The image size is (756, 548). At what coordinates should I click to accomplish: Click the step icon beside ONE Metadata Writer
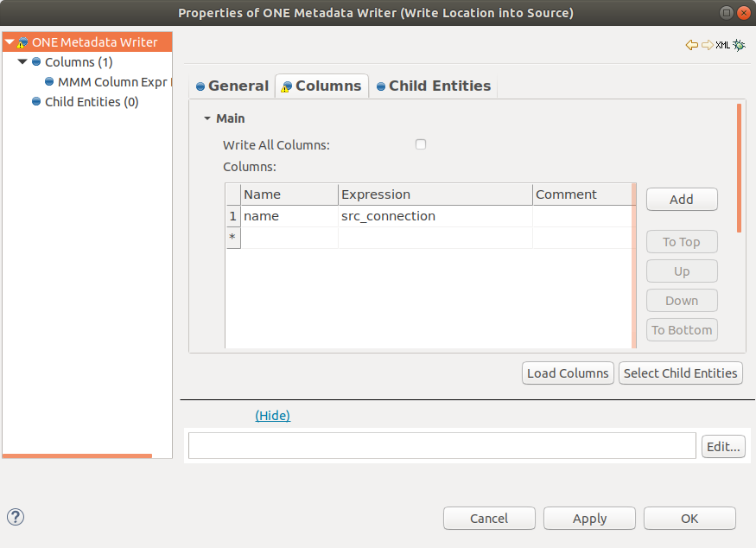22,41
